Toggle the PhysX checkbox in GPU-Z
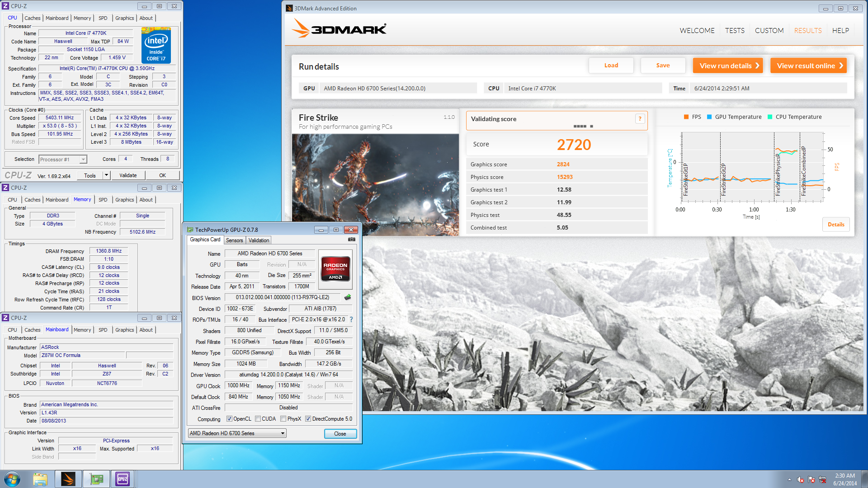868x488 pixels. point(283,419)
